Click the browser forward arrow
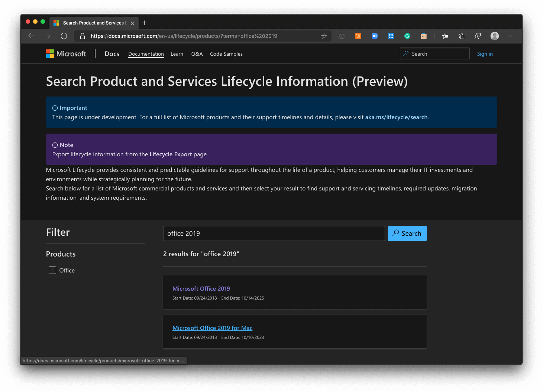This screenshot has height=392, width=543. point(48,36)
